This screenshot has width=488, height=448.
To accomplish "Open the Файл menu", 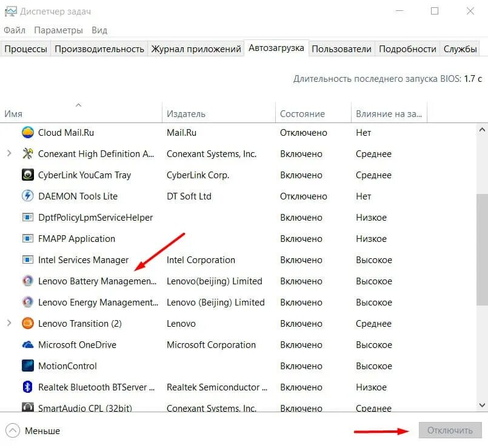I will (x=15, y=30).
